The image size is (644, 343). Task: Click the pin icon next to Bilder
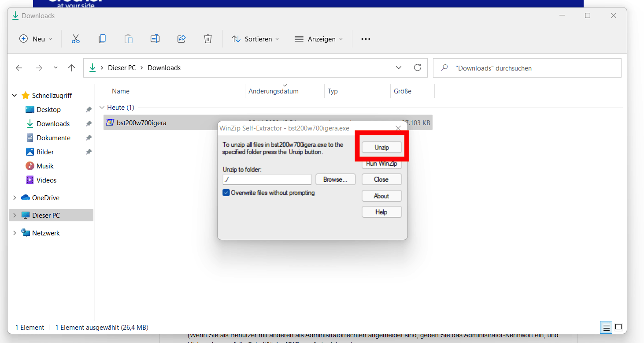89,152
